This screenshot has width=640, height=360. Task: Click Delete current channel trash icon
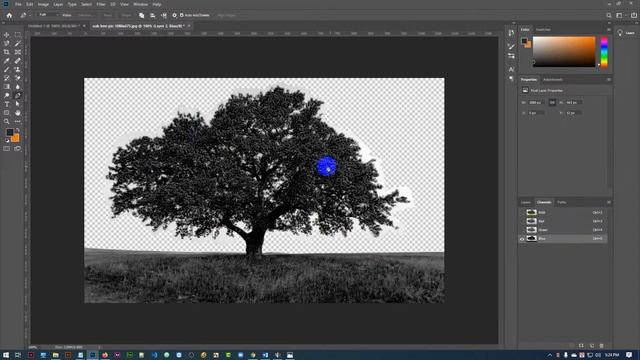pos(602,345)
